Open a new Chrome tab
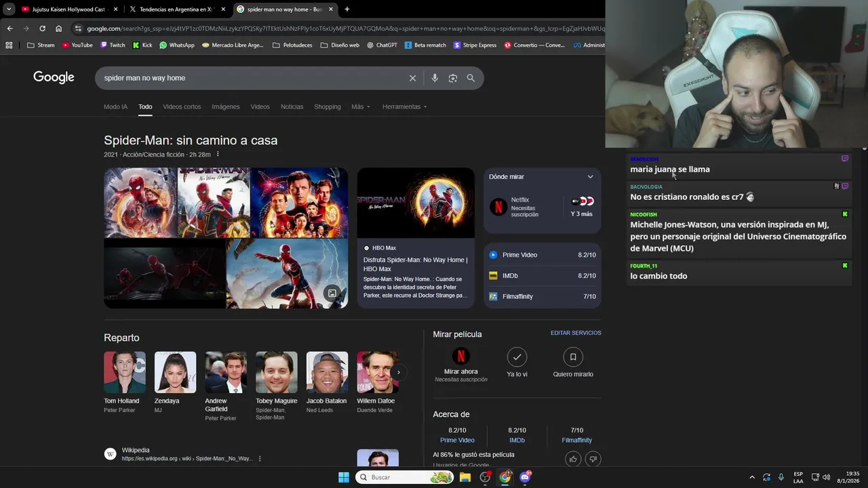 (347, 9)
